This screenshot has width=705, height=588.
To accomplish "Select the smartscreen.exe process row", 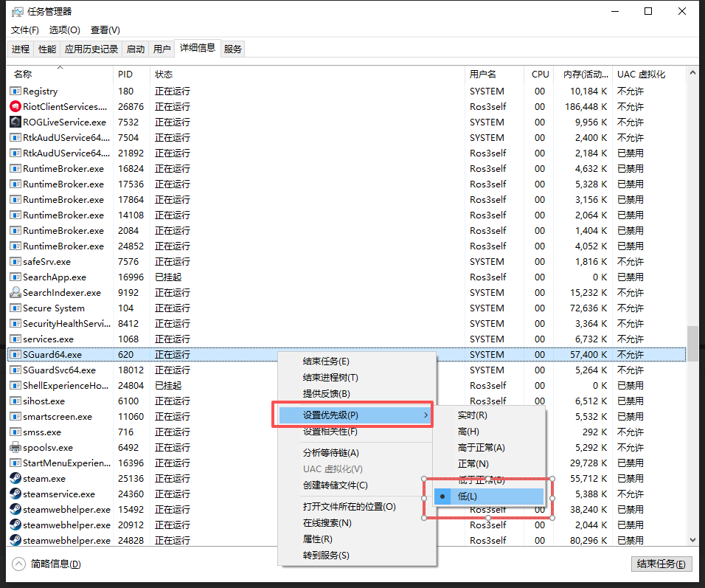I will (58, 417).
